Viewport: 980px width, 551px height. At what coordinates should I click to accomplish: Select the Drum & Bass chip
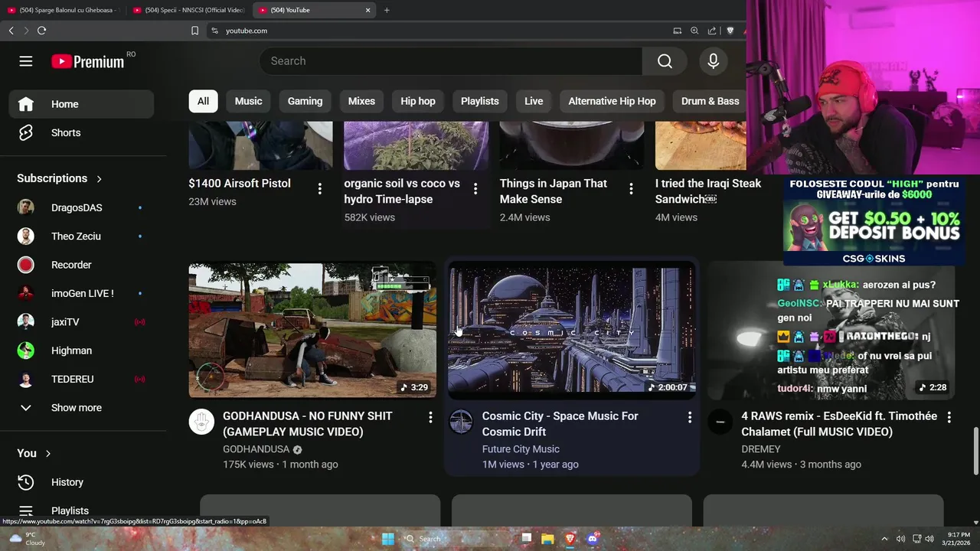coord(710,101)
